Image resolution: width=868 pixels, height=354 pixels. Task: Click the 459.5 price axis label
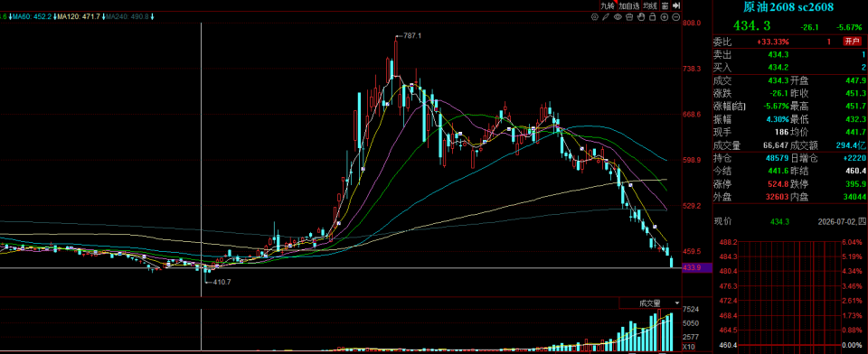pos(693,251)
